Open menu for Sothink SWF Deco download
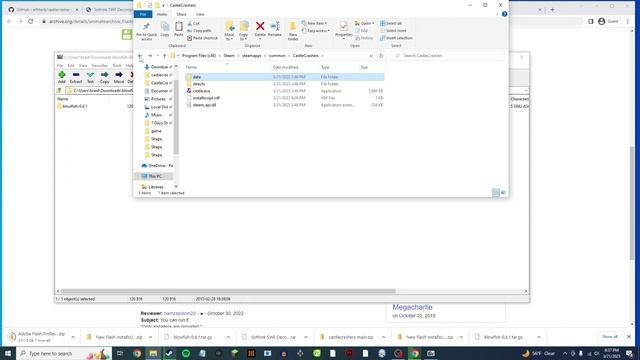 306,337
